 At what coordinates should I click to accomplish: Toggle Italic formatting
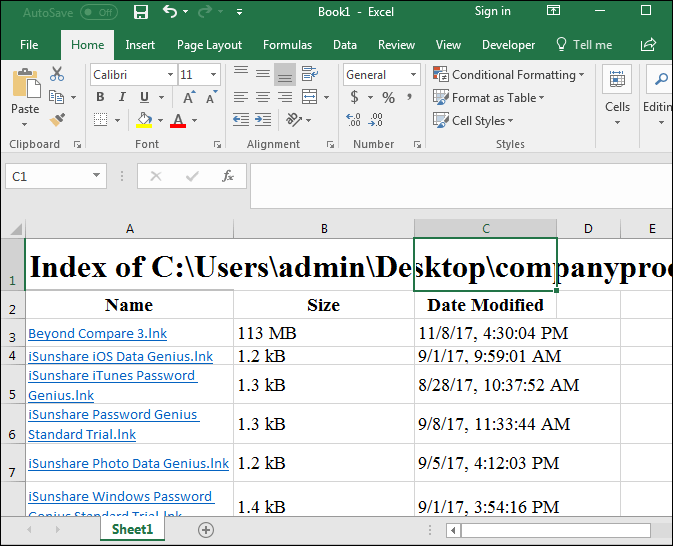pos(122,97)
